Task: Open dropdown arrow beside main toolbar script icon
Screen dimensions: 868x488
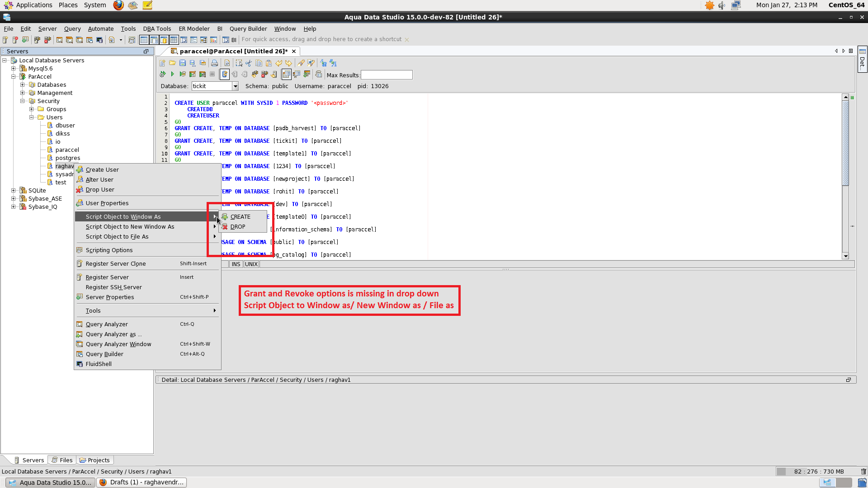Action: tap(121, 40)
